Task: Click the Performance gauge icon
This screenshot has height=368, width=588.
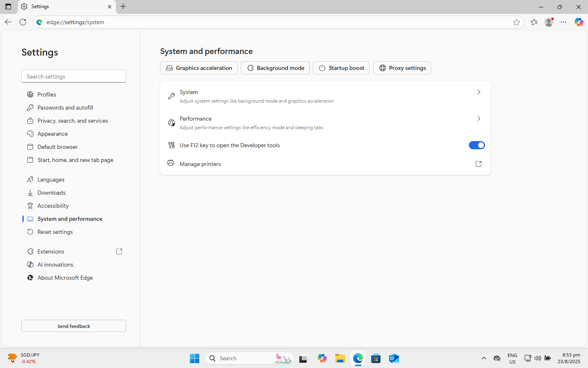Action: (171, 123)
